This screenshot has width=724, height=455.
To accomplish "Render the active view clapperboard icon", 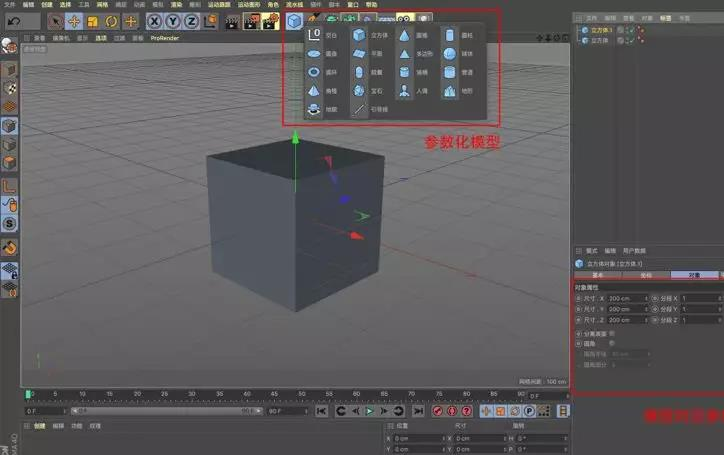I will (x=232, y=21).
